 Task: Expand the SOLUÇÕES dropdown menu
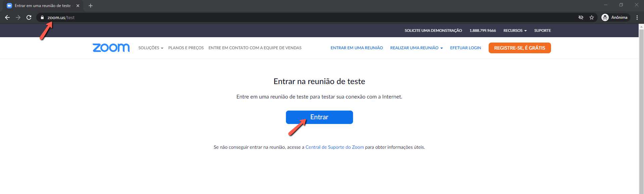tap(151, 48)
